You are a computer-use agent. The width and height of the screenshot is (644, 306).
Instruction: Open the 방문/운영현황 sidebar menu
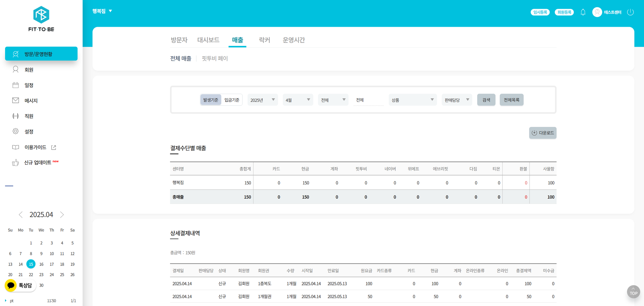point(41,54)
